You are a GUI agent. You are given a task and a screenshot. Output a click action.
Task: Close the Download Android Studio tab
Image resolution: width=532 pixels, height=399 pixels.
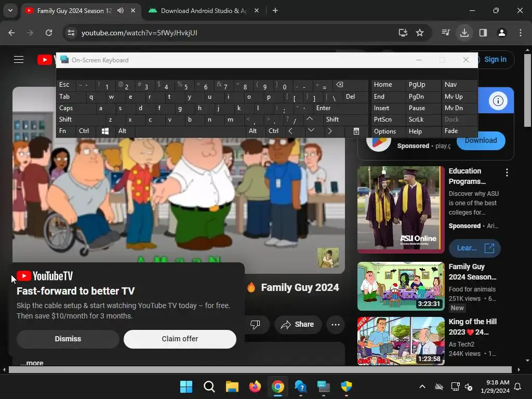[257, 10]
